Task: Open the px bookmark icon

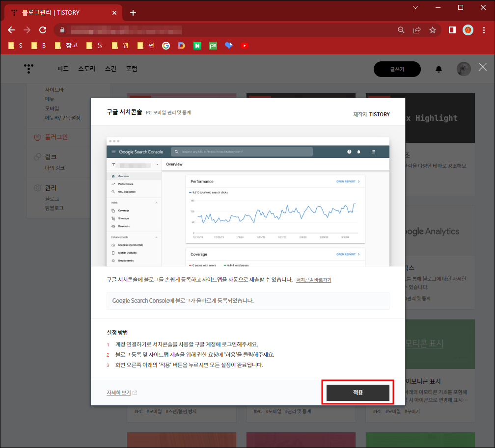Action: 213,45
